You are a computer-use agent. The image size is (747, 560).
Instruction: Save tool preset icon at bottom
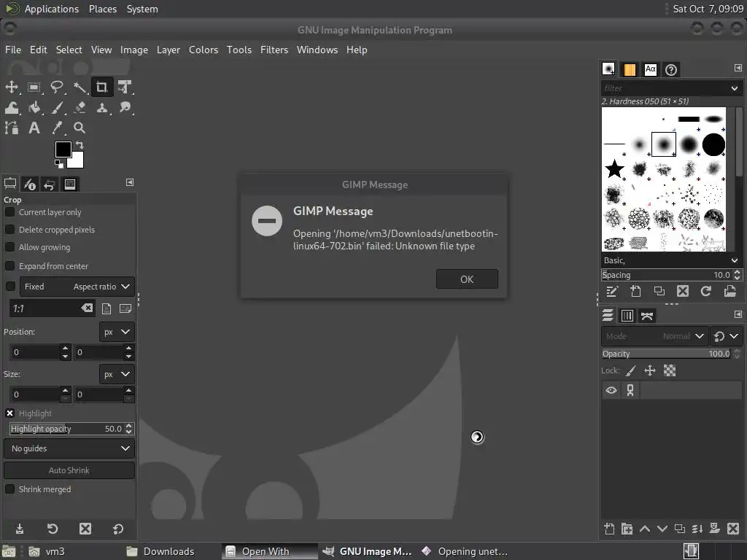pos(20,529)
